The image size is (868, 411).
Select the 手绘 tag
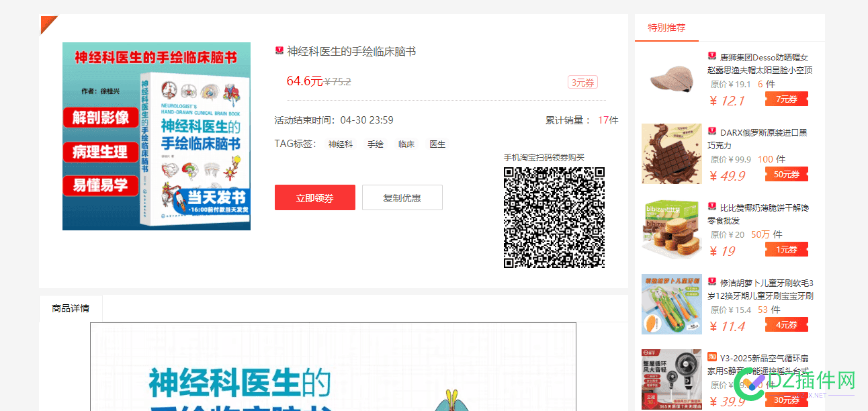[x=376, y=144]
